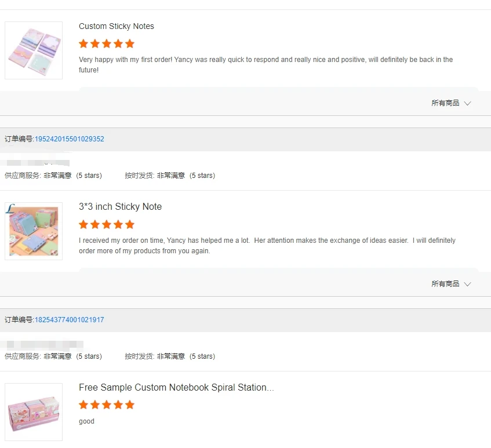This screenshot has height=448, width=491.
Task: Open order number 195242015501029352
Action: (x=70, y=139)
